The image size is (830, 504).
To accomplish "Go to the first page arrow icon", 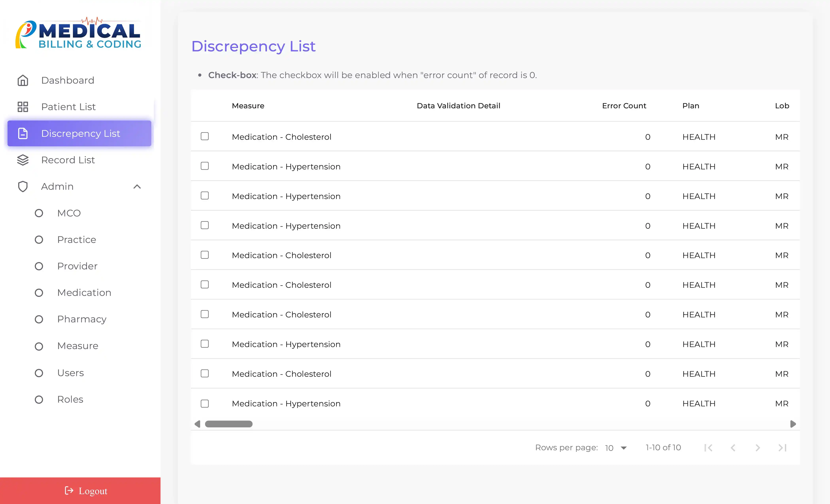I will tap(708, 448).
